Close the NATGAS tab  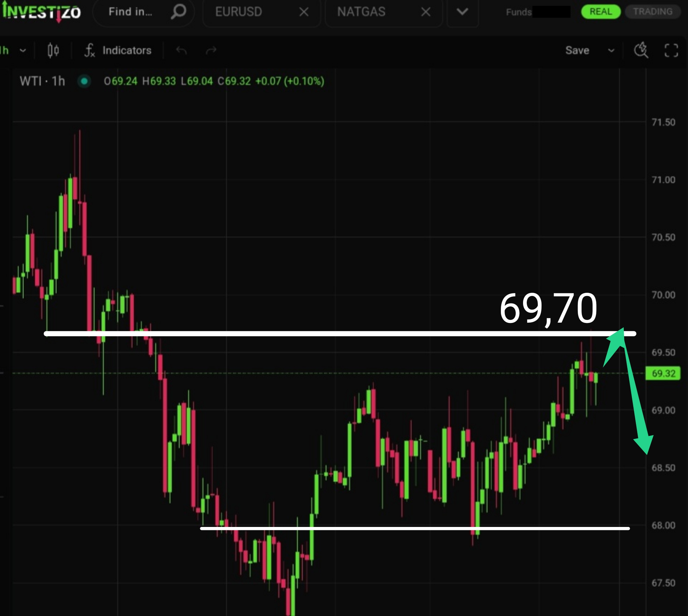pos(426,12)
